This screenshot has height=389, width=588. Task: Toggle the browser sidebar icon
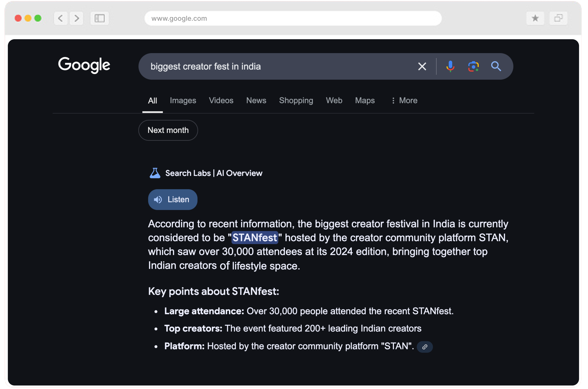pyautogui.click(x=99, y=18)
